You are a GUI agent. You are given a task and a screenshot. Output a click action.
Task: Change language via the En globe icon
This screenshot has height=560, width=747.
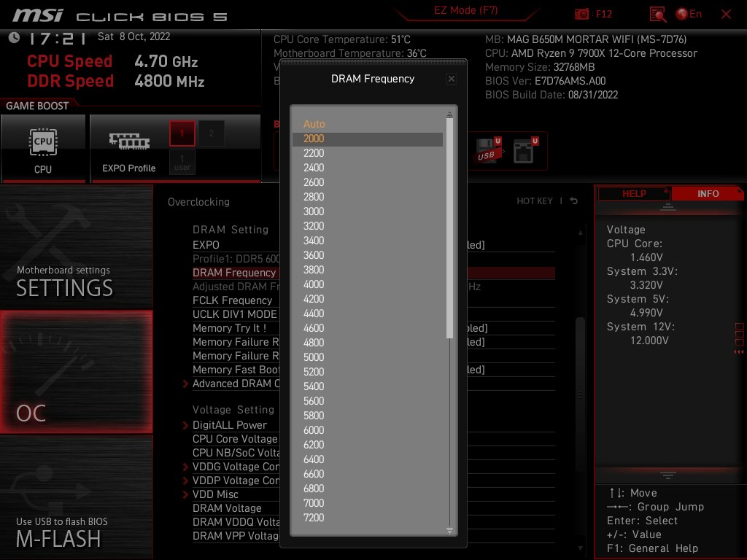(x=689, y=14)
